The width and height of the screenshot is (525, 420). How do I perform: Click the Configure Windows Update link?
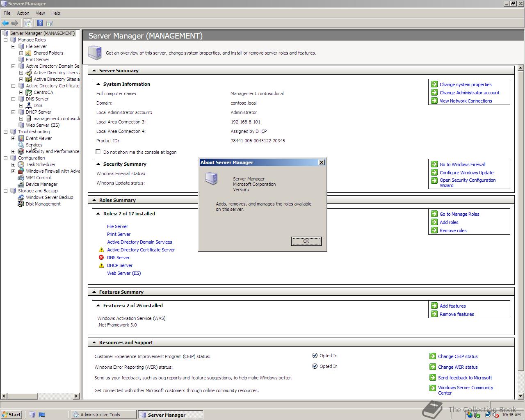point(467,173)
